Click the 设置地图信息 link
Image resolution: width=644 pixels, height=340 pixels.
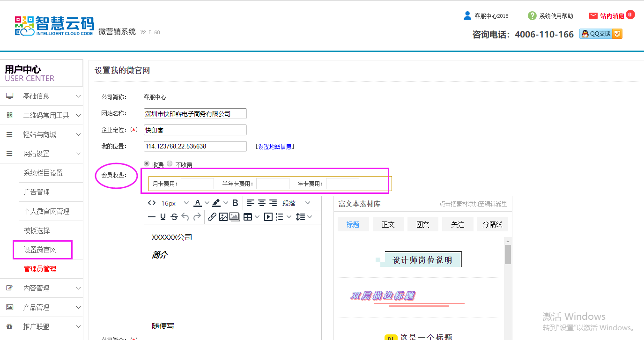coord(275,147)
